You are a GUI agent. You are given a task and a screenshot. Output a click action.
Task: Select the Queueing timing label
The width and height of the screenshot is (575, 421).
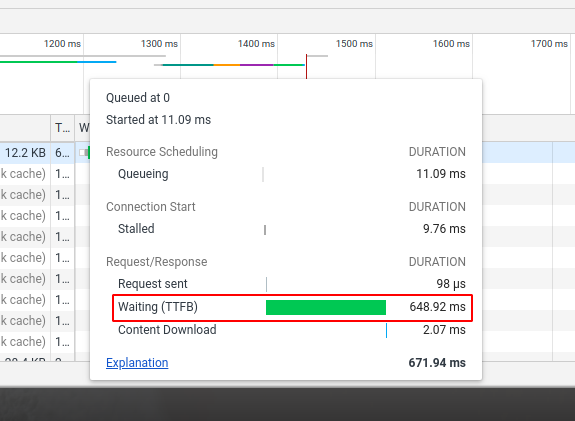[143, 174]
